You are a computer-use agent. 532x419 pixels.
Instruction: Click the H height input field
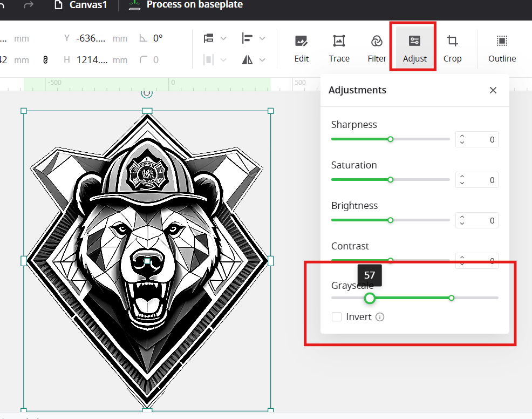coord(92,60)
